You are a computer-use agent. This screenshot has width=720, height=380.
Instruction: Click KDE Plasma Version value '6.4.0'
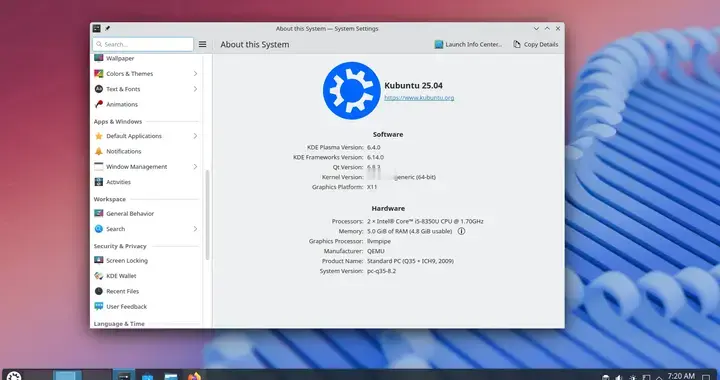(x=374, y=147)
